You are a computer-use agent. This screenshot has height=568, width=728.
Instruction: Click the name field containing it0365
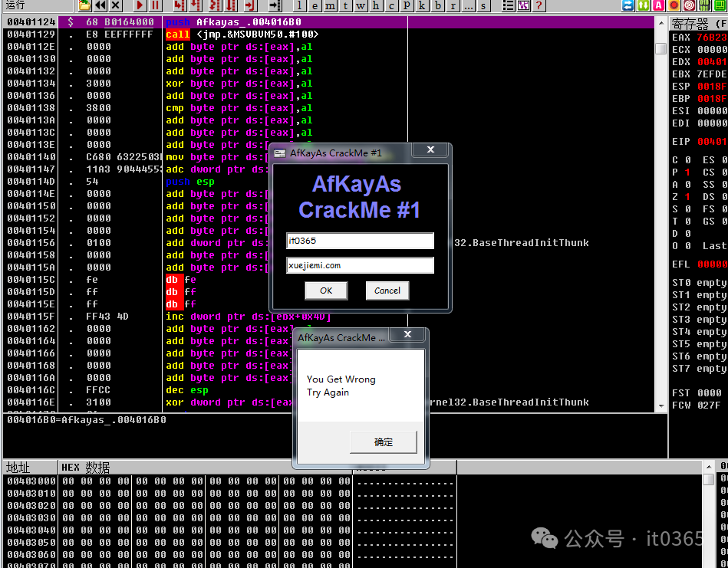pos(360,241)
